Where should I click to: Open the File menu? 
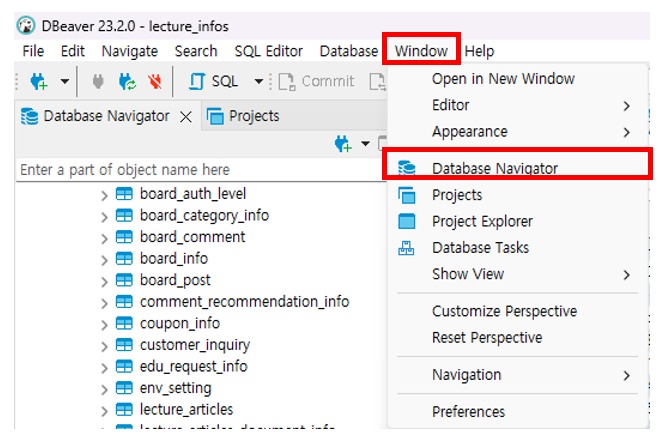click(33, 51)
